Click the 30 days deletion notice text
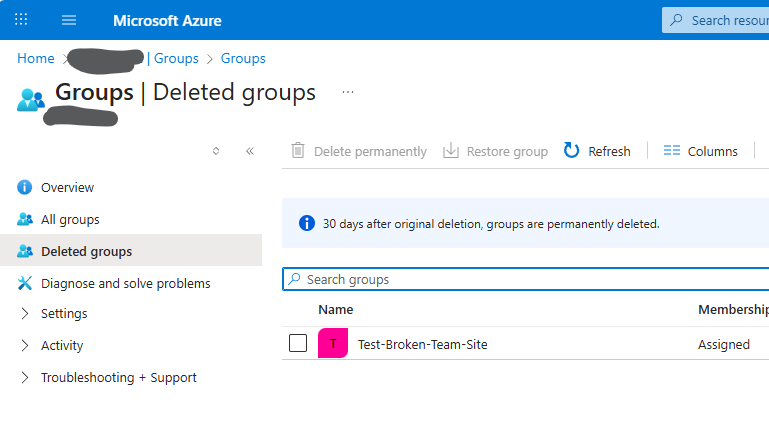This screenshot has width=769, height=421. 491,224
